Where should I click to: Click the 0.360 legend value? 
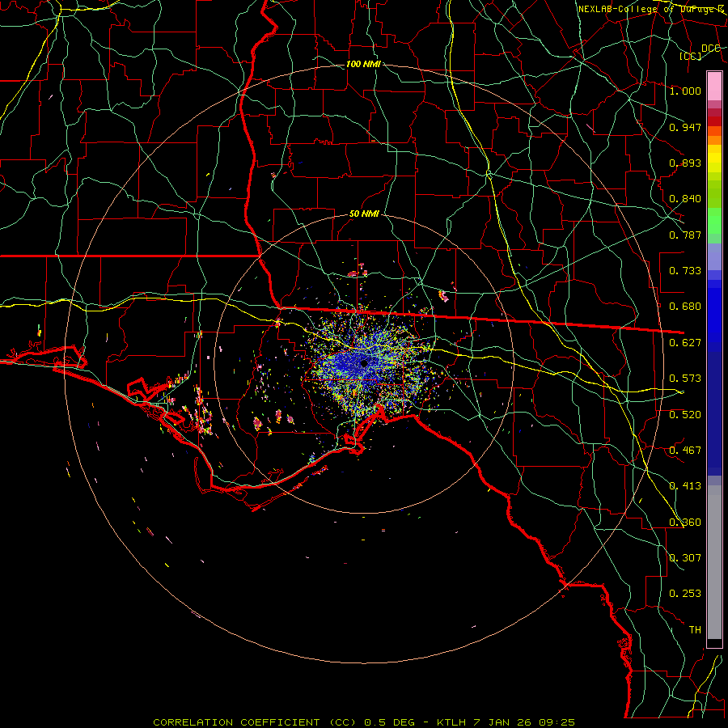tap(685, 523)
